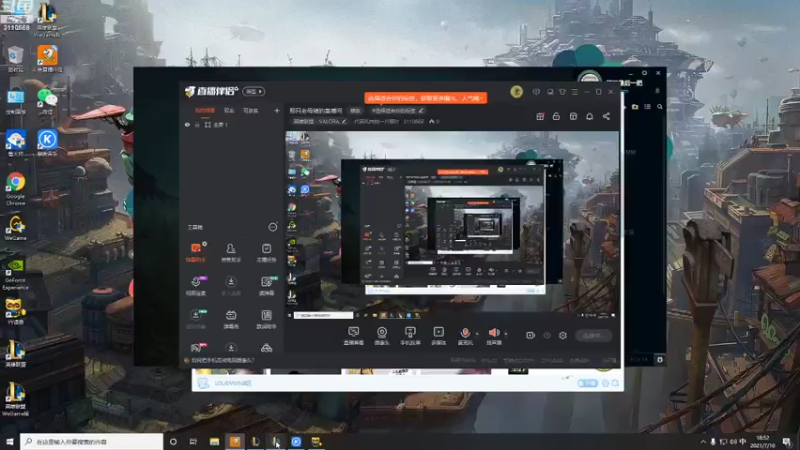
Task: Open the avatar tool with green badge
Action: (x=266, y=286)
